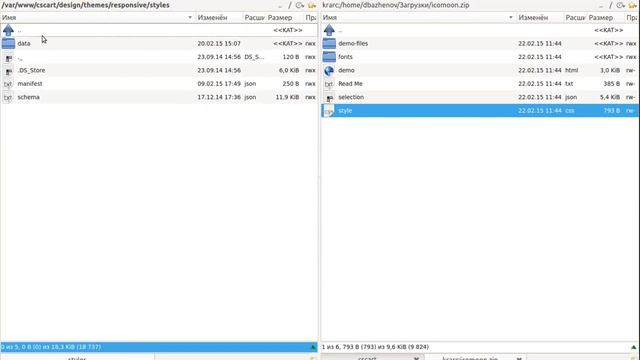Click the manifest file txt icon
The height and width of the screenshot is (360, 640).
[x=8, y=84]
